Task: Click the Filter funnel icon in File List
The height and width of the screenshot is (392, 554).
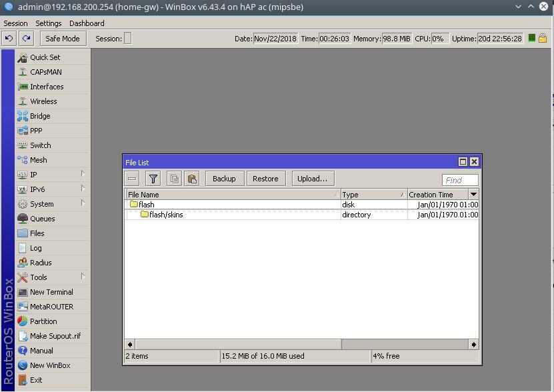Action: point(153,179)
